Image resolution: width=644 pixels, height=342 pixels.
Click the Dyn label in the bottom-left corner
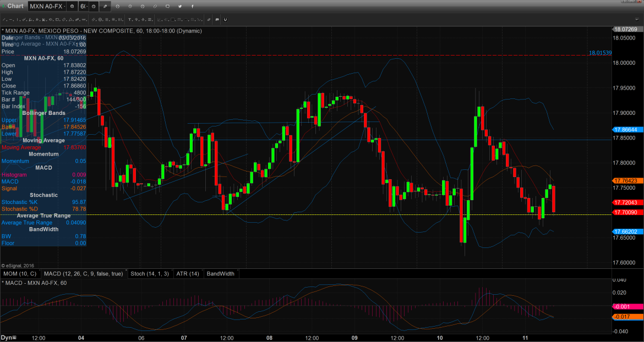tap(6, 338)
